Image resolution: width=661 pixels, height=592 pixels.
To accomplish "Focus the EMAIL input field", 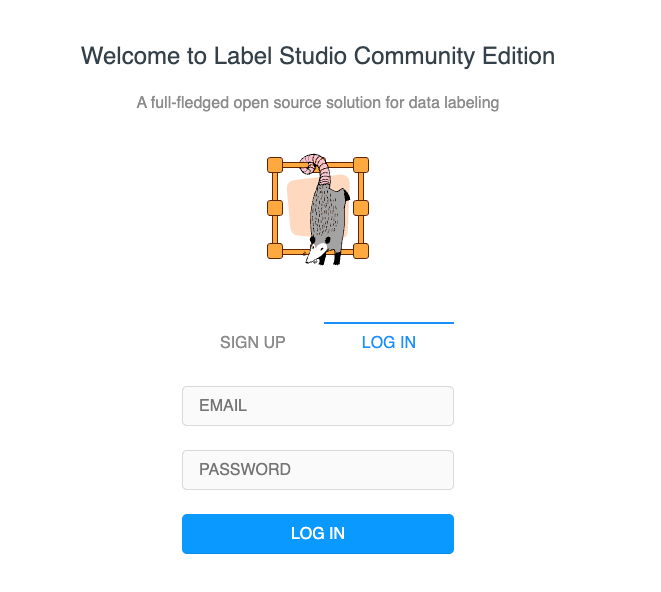I will point(318,406).
